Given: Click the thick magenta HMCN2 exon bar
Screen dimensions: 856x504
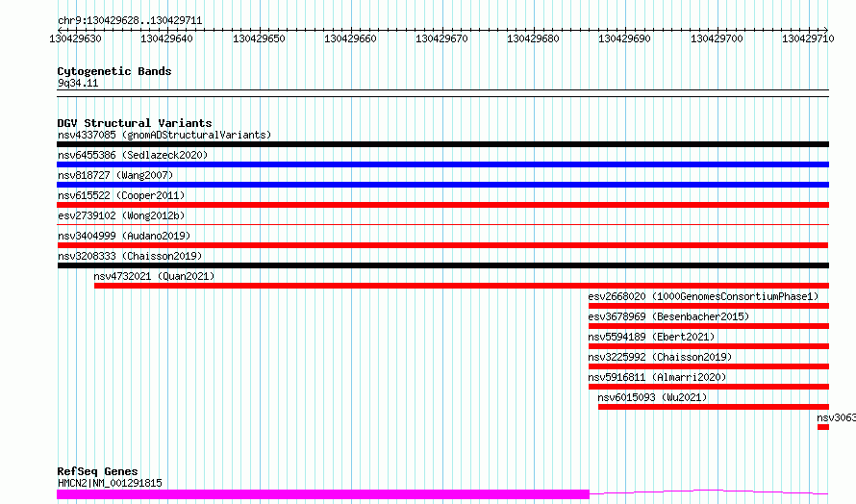Looking at the screenshot, I should [323, 494].
